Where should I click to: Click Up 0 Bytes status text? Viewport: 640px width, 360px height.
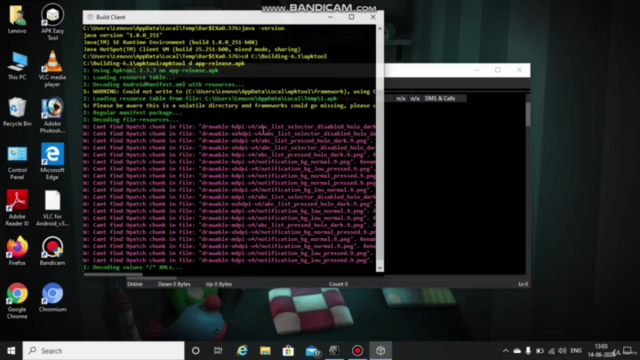point(219,284)
